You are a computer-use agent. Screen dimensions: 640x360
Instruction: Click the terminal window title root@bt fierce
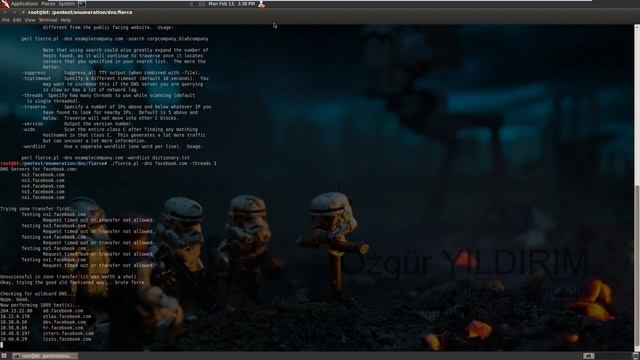pyautogui.click(x=80, y=12)
